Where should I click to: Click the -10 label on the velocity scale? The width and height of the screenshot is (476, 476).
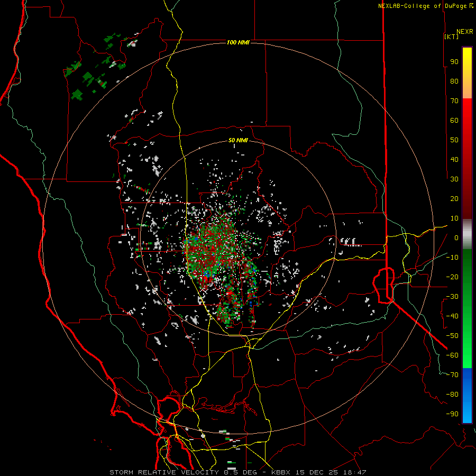click(452, 258)
